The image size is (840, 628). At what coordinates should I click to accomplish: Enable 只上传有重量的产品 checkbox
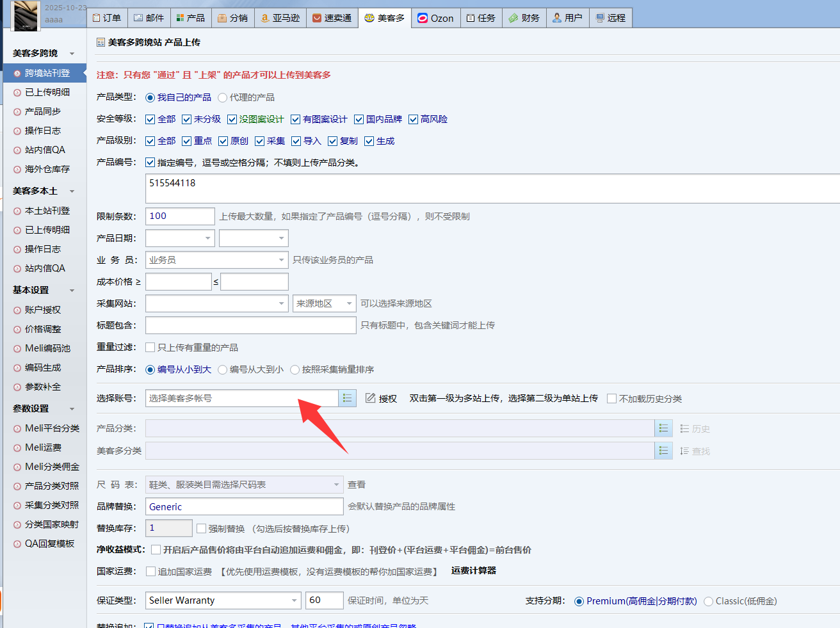pyautogui.click(x=150, y=348)
